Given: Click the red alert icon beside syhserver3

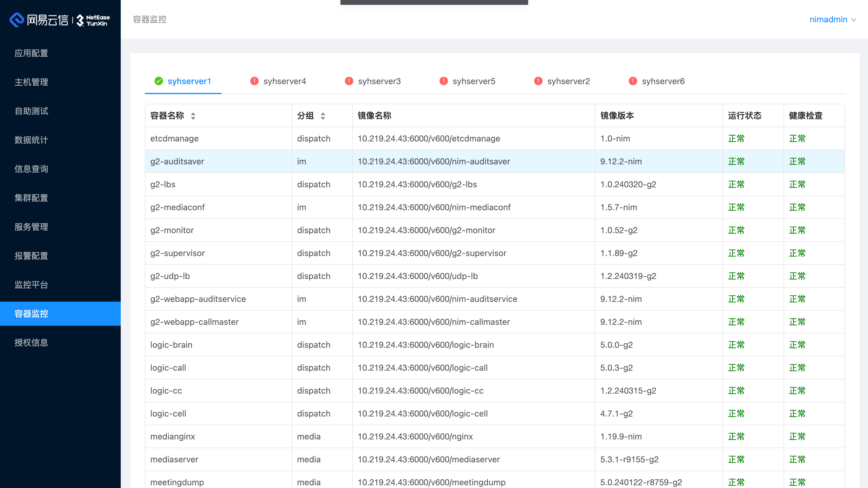Looking at the screenshot, I should [x=349, y=81].
